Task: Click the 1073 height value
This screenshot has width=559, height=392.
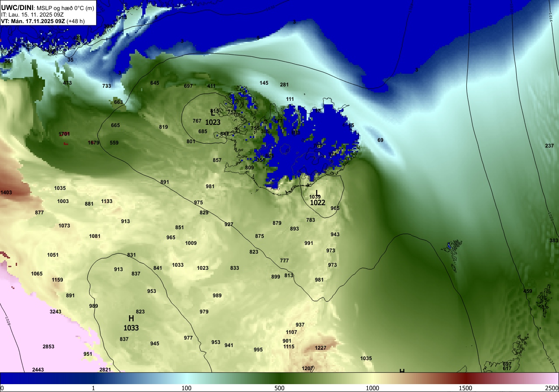Action: point(64,226)
